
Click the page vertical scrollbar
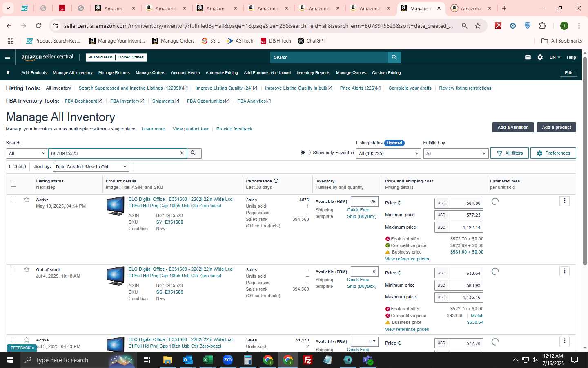[585, 162]
